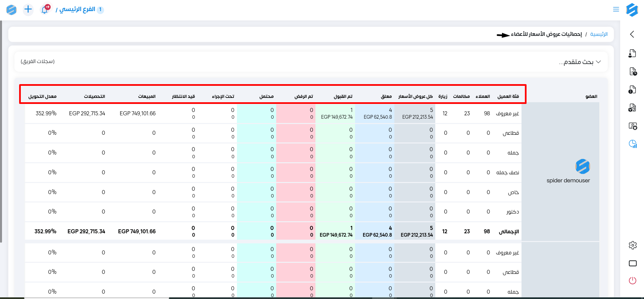Select the document with exclamation sidebar icon

click(x=632, y=89)
